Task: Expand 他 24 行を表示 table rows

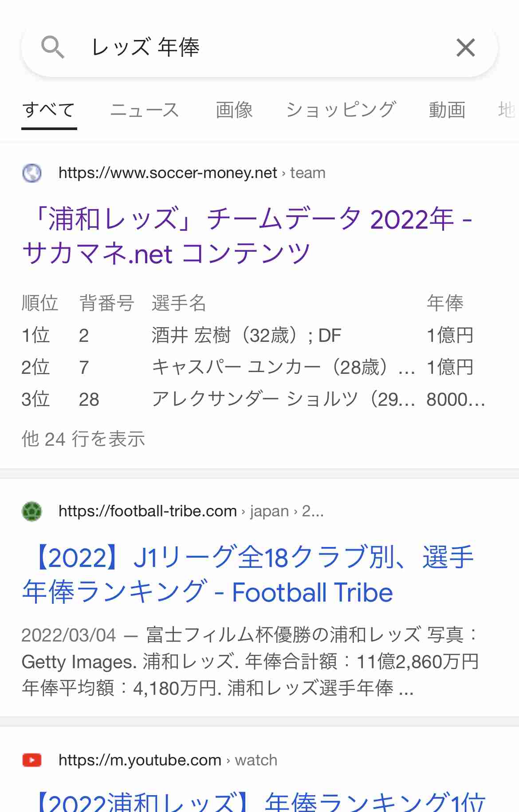Action: point(83,439)
